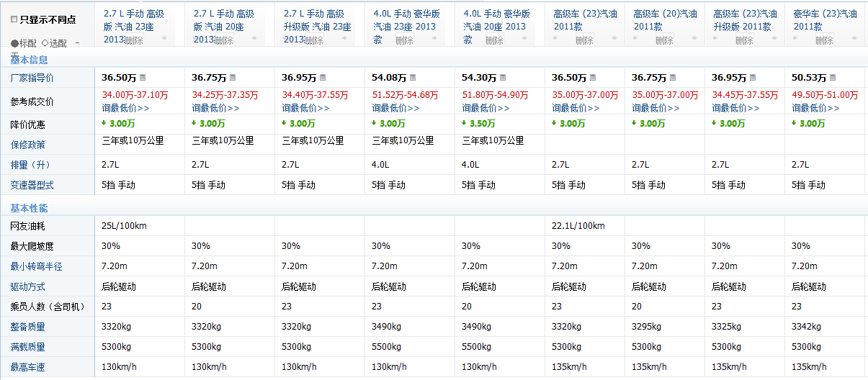Click calculator icon next to 36.50万 first column
Screen dimensions: 868x380
[142, 78]
